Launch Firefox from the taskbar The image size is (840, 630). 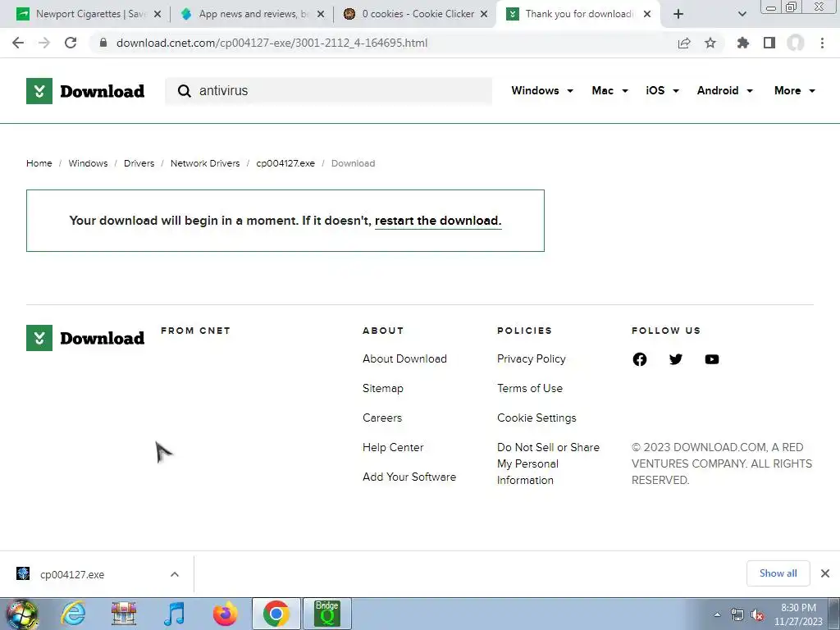click(226, 614)
